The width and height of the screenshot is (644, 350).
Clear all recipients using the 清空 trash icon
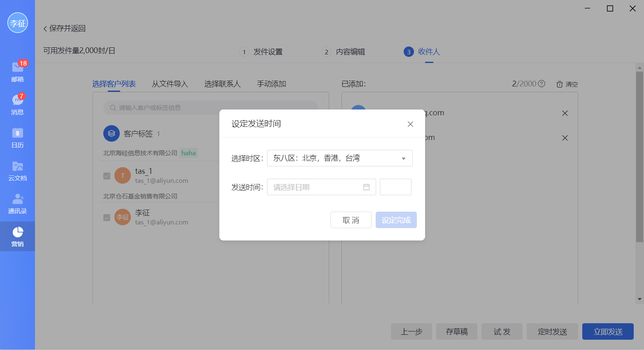point(566,84)
